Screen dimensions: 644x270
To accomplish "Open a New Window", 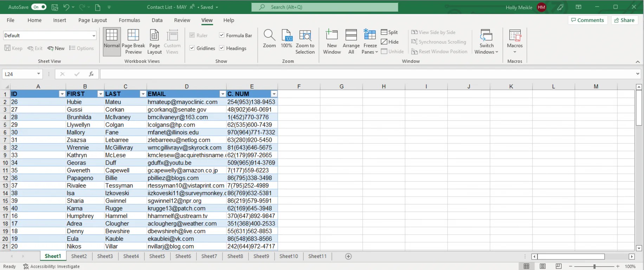I will tap(332, 42).
